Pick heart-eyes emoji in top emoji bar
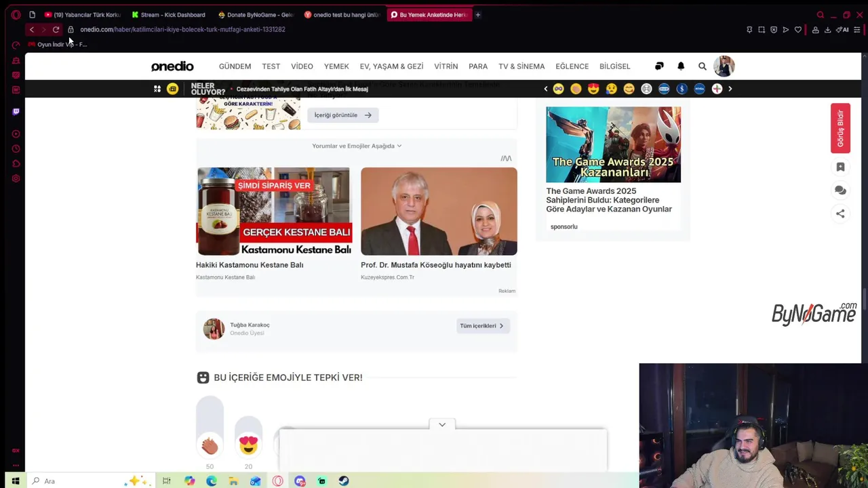Viewport: 868px width, 488px height. point(593,89)
